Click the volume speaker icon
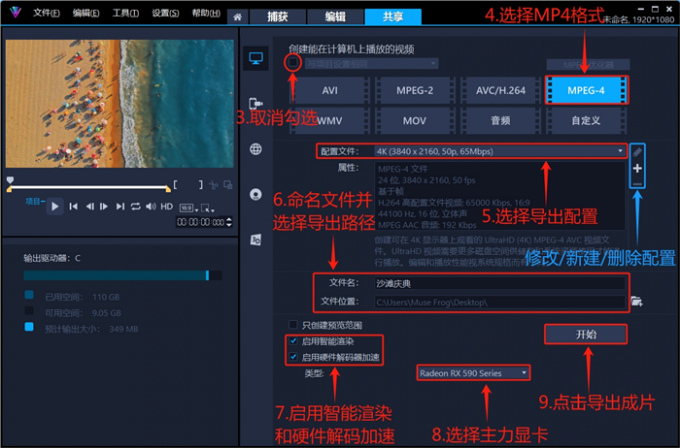 coord(151,206)
